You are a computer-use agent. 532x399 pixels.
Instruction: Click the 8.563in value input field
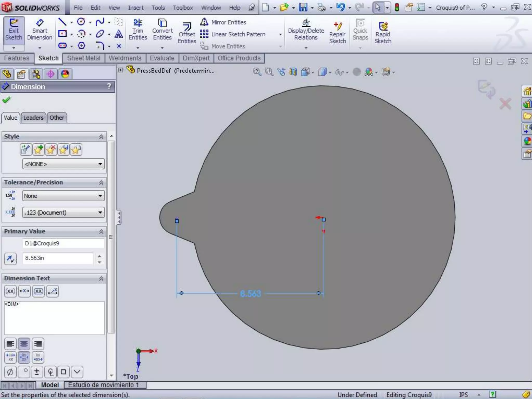(58, 258)
